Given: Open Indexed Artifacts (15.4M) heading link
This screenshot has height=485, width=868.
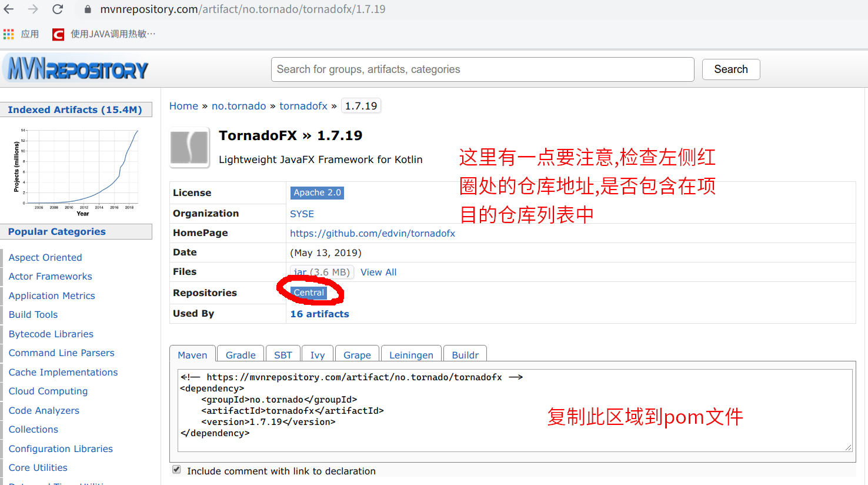Looking at the screenshot, I should [75, 109].
